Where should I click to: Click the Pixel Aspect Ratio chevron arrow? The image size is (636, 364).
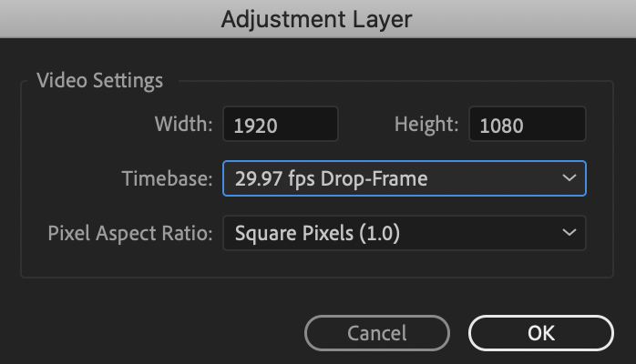569,233
